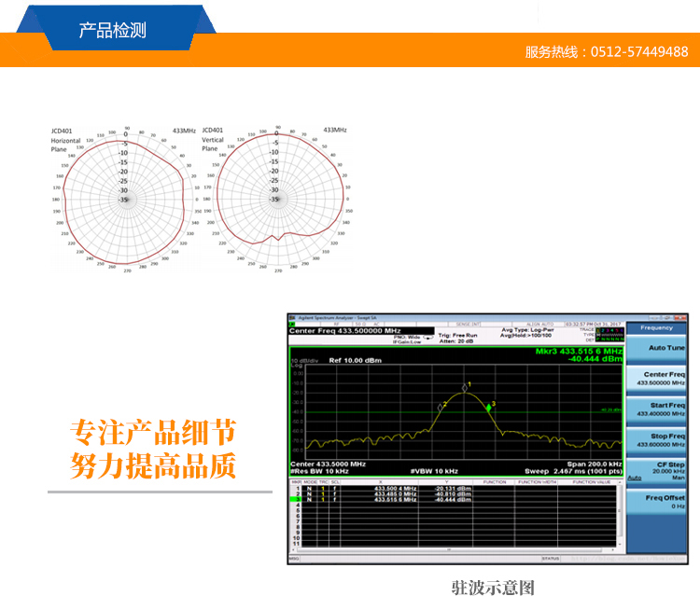
Task: Click the Center Freq 433.500000 MHz field
Action: pos(345,331)
